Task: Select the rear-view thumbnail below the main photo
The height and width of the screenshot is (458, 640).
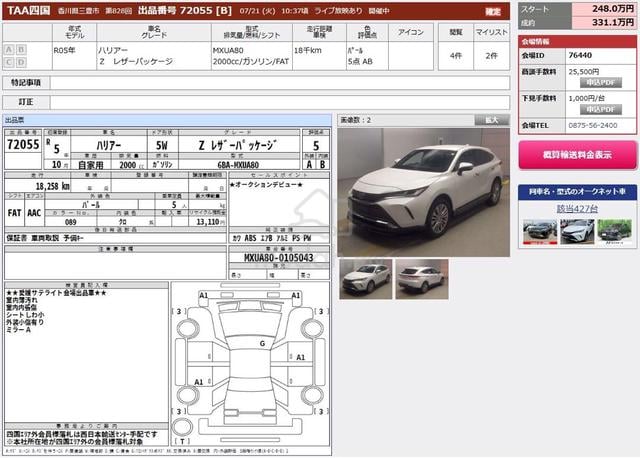Action: (422, 279)
